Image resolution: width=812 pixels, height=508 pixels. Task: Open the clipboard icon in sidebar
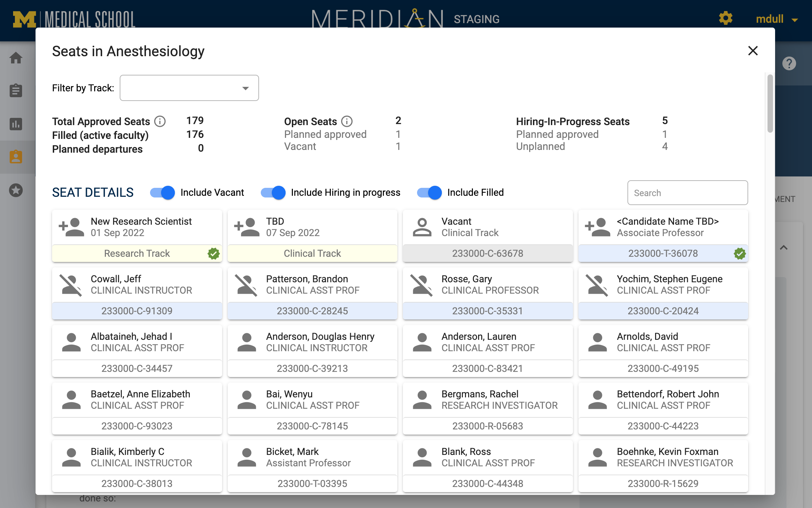16,91
